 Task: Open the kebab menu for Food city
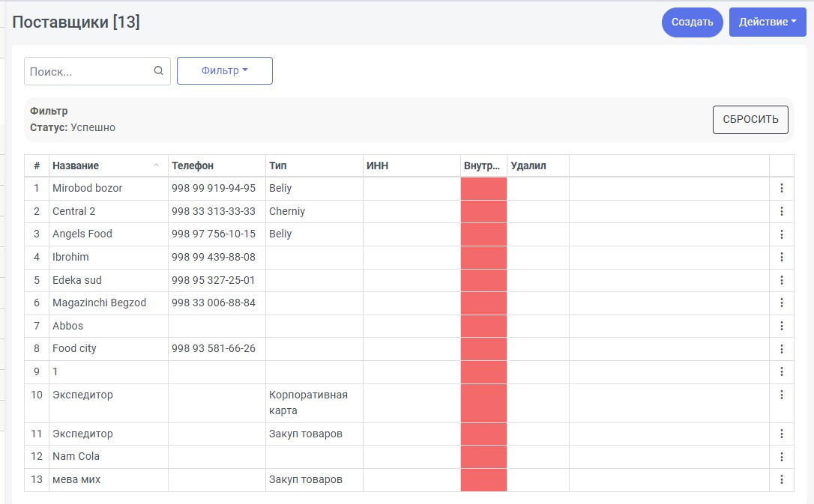click(781, 349)
